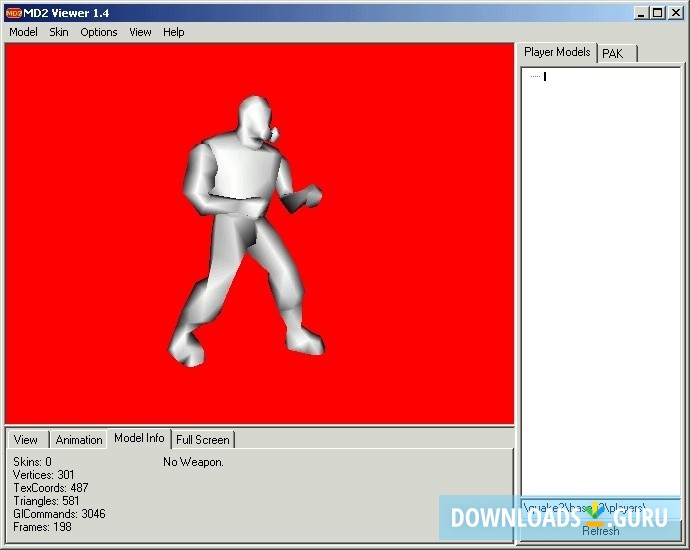Open the Skin menu
This screenshot has width=690, height=550.
click(59, 32)
